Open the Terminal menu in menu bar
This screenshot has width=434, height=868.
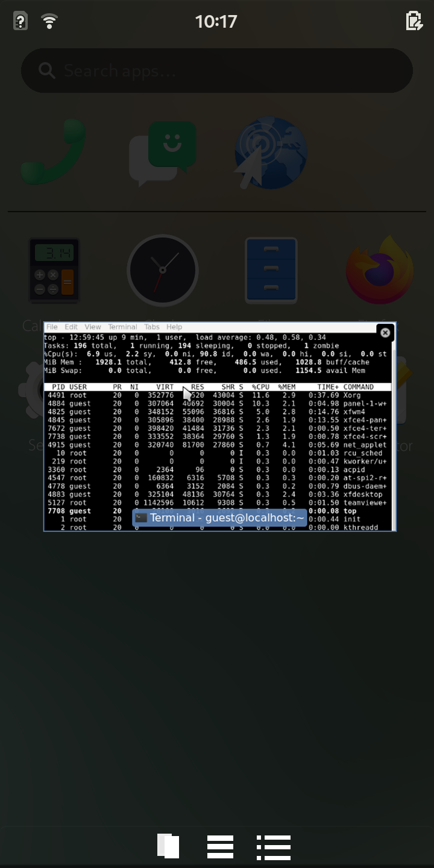(122, 327)
